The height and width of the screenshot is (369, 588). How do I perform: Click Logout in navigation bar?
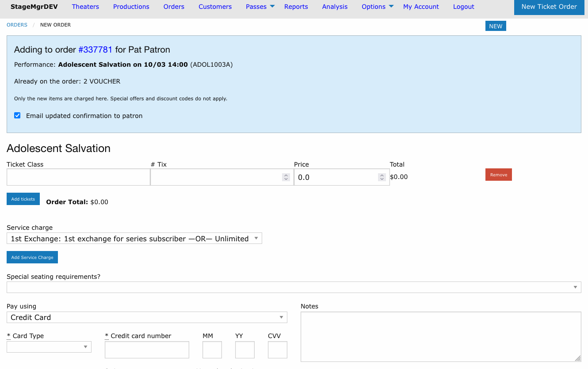coord(464,7)
